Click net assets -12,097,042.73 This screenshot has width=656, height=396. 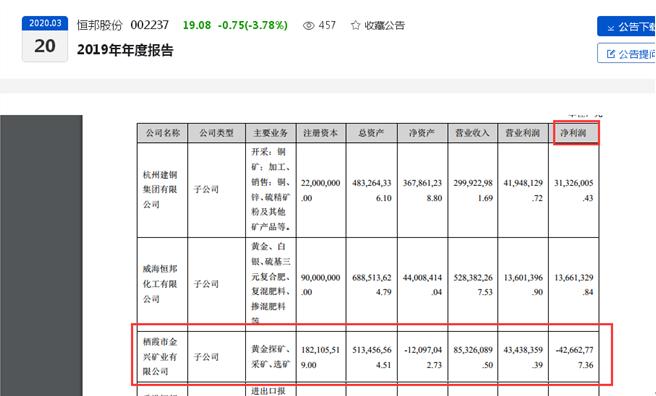423,357
